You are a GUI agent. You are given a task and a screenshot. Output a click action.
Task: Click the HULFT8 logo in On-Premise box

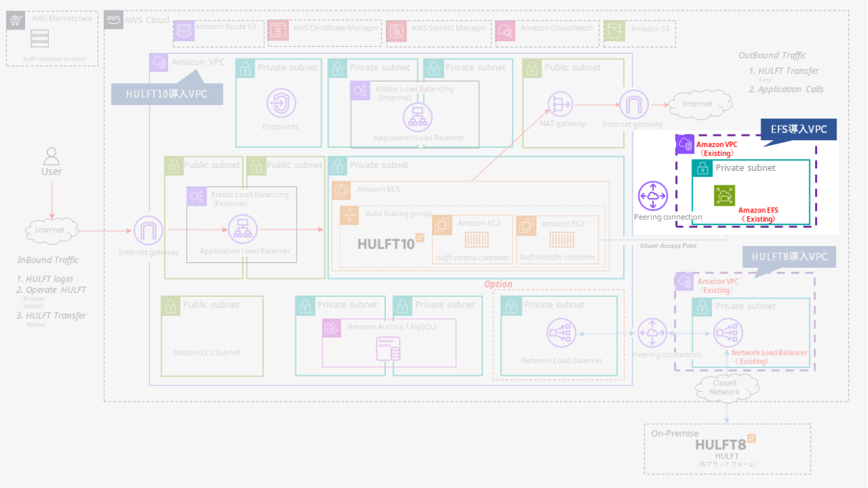[x=726, y=443]
